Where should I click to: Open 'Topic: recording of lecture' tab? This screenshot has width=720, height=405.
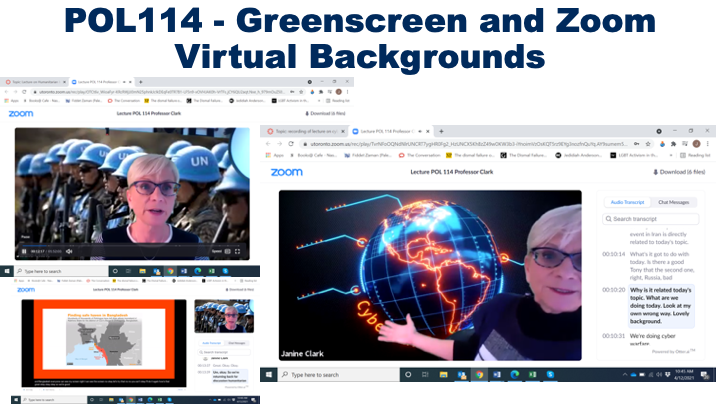pyautogui.click(x=305, y=131)
